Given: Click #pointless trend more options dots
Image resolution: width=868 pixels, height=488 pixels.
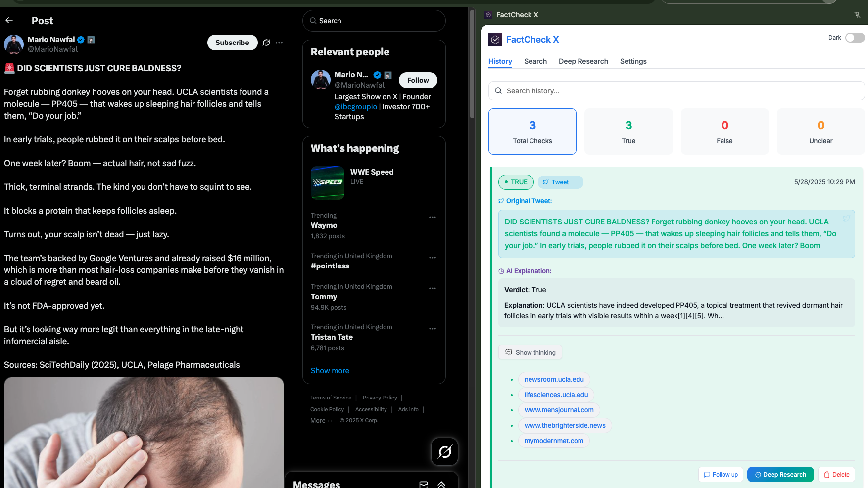Looking at the screenshot, I should pyautogui.click(x=433, y=258).
